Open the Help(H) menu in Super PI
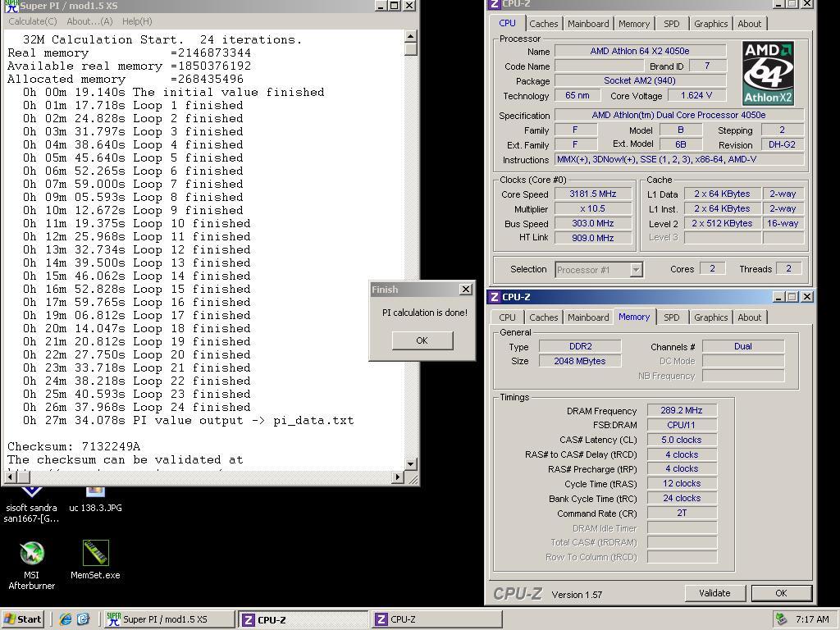840x630 pixels. click(x=137, y=21)
